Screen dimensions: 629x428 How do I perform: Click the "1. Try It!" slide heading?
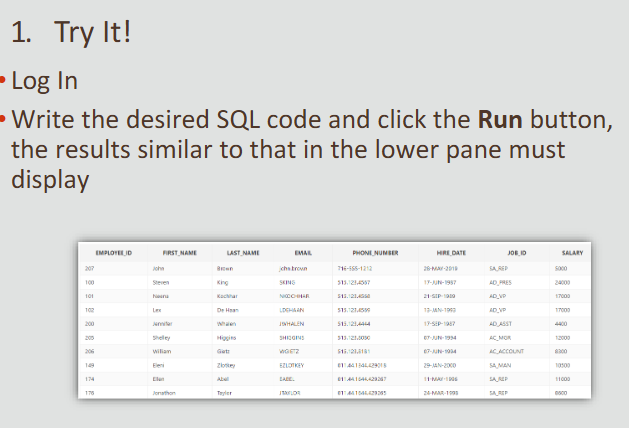(x=71, y=32)
